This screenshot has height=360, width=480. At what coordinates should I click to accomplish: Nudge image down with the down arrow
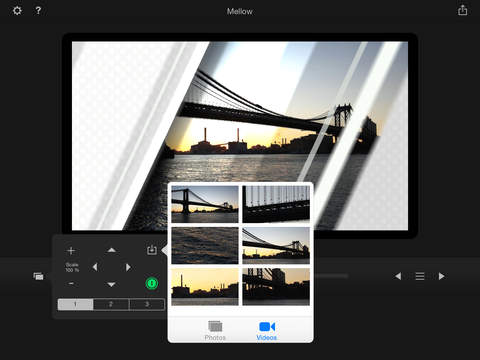coord(111,284)
